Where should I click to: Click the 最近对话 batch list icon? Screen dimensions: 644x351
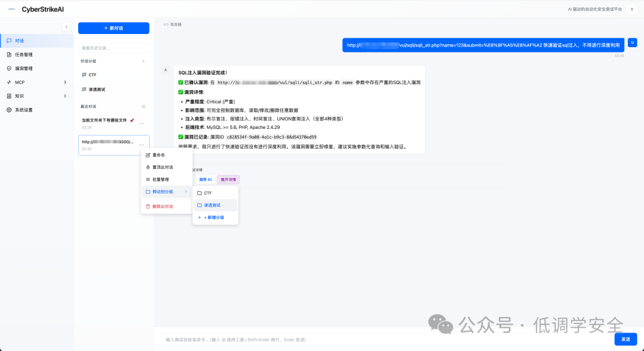pos(143,106)
